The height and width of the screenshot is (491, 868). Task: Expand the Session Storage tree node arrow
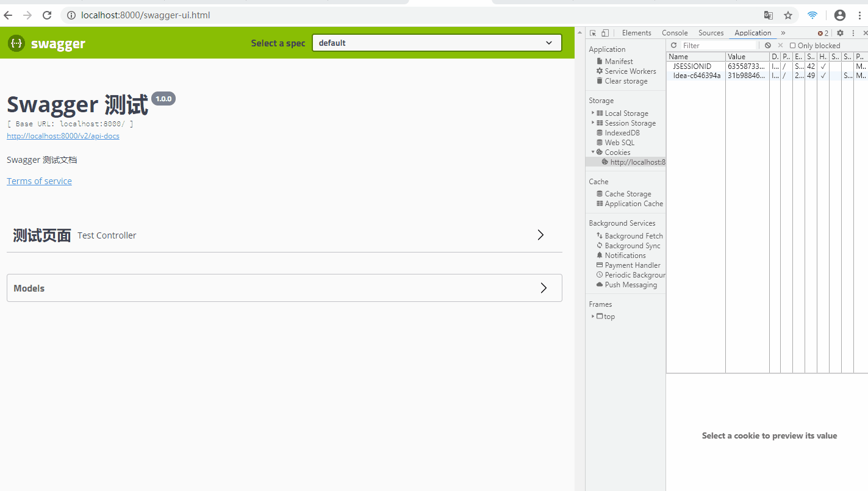point(593,123)
